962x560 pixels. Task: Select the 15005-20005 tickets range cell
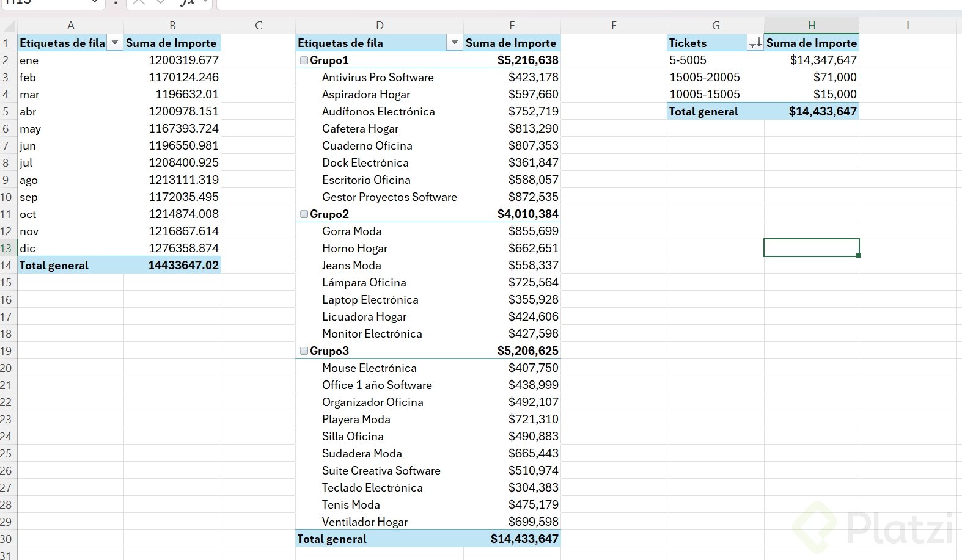tap(705, 78)
